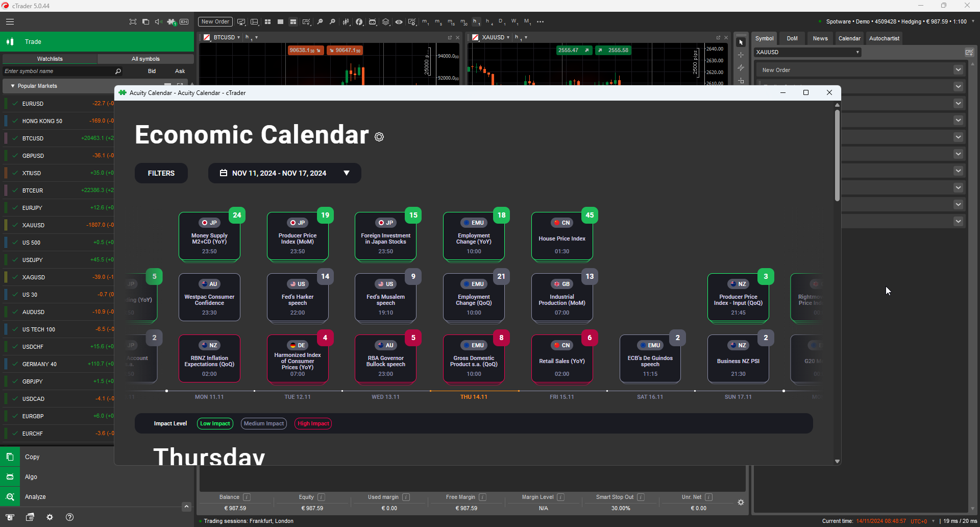Open chart settings pencil-gear icon
980x527 pixels.
click(x=412, y=21)
